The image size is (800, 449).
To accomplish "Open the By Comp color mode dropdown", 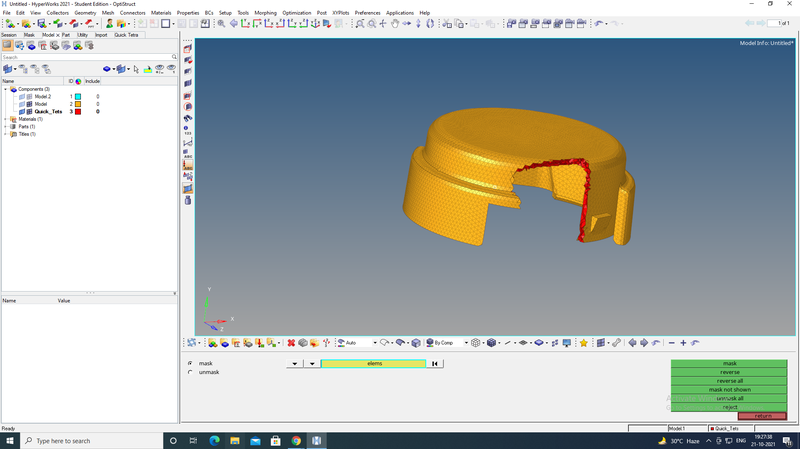I will (x=466, y=343).
